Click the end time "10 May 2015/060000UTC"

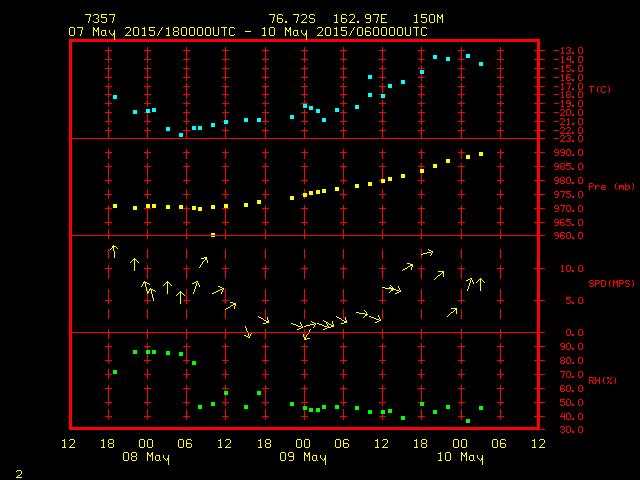344,32
